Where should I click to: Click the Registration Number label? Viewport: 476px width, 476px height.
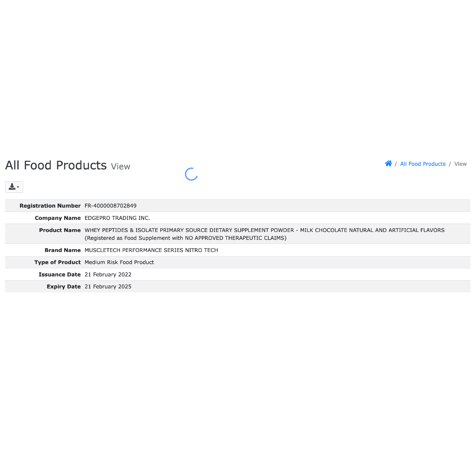coord(50,206)
